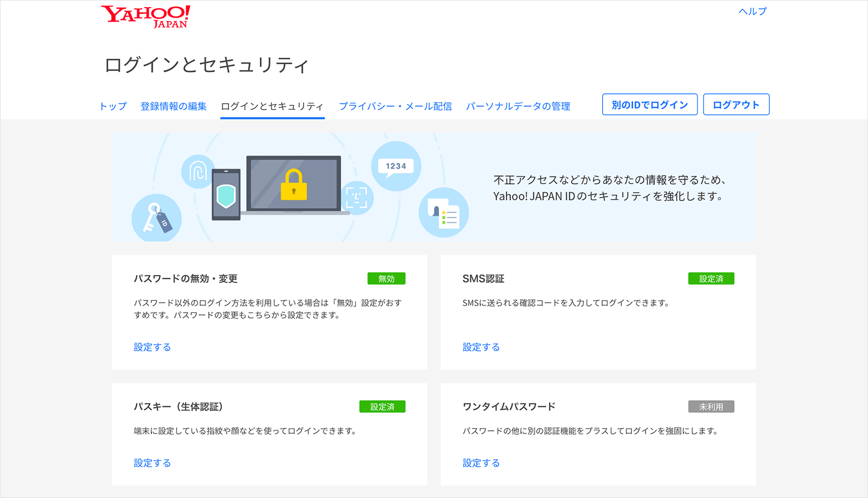Click the SMS認証 heading

click(483, 278)
